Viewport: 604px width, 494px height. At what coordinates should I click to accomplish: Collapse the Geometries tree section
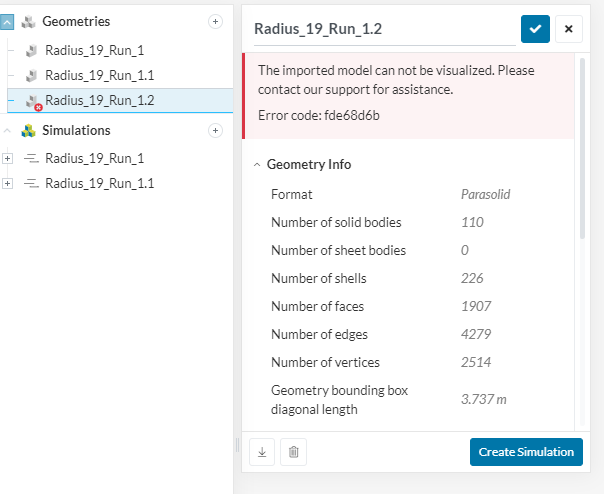click(x=7, y=22)
